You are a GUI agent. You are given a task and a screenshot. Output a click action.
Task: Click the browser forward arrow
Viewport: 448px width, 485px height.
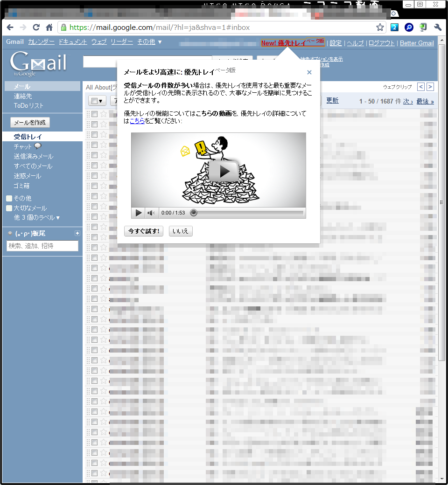coord(23,28)
